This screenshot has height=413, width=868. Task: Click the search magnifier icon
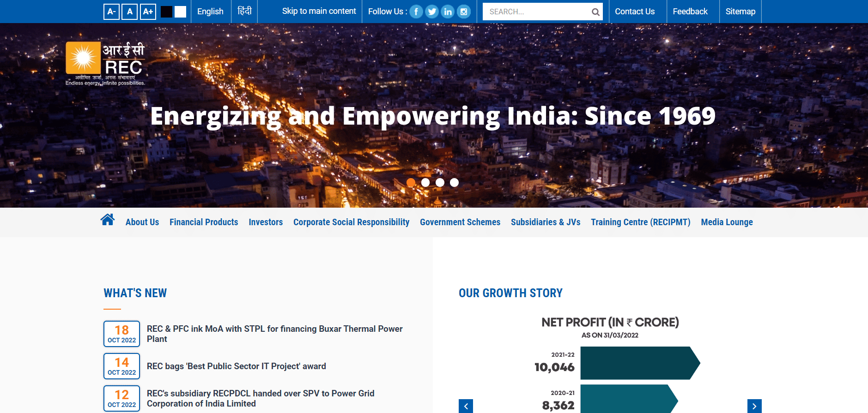[595, 12]
